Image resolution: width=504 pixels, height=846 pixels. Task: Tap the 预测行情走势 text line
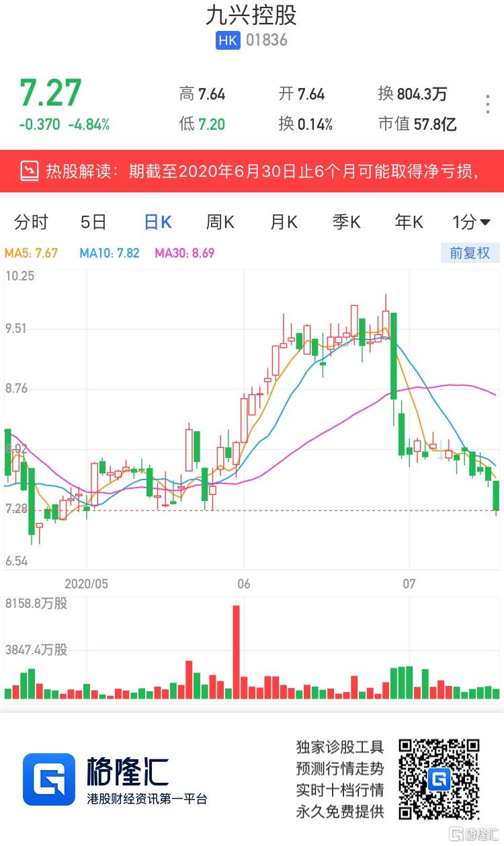pos(340,768)
